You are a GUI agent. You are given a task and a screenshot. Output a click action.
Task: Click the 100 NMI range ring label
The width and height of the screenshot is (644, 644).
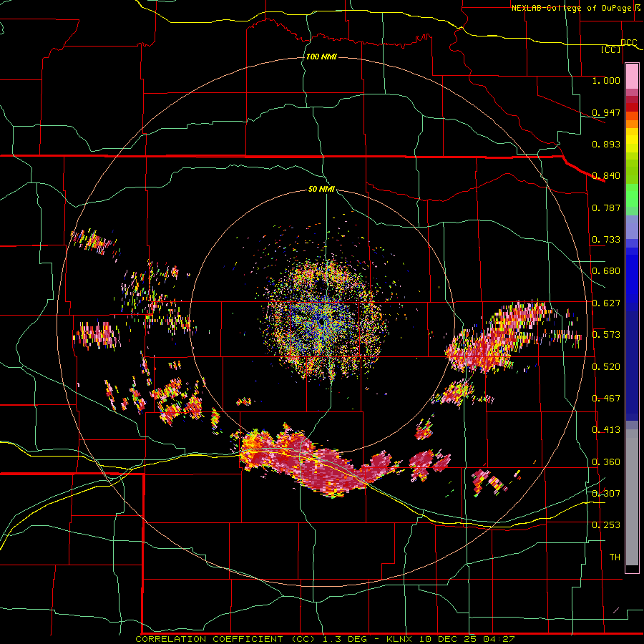click(321, 57)
